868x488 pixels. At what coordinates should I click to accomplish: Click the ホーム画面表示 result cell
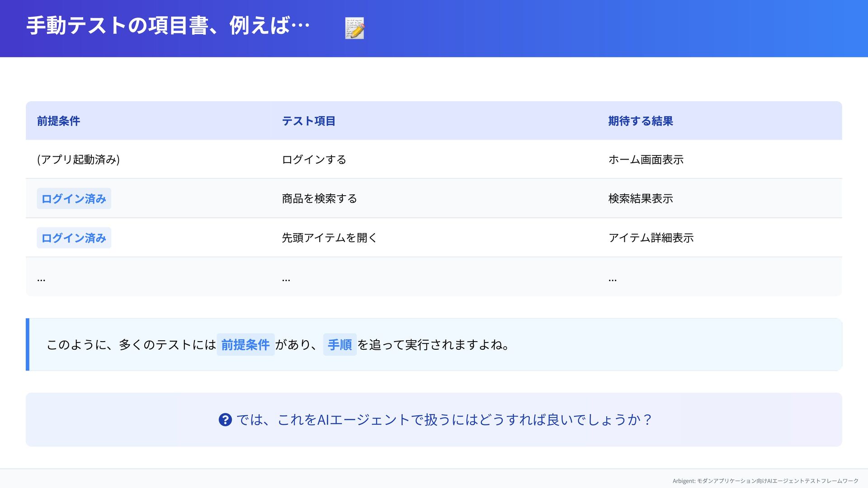(x=646, y=160)
